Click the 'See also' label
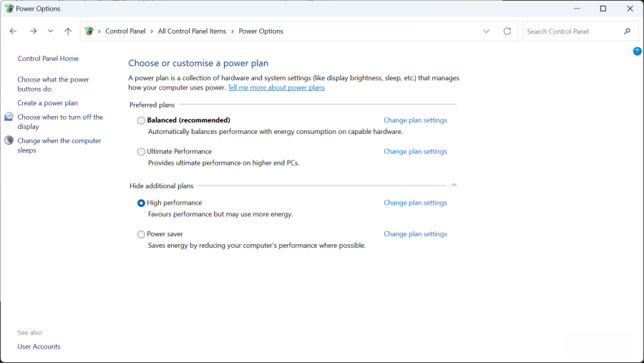 pyautogui.click(x=29, y=333)
